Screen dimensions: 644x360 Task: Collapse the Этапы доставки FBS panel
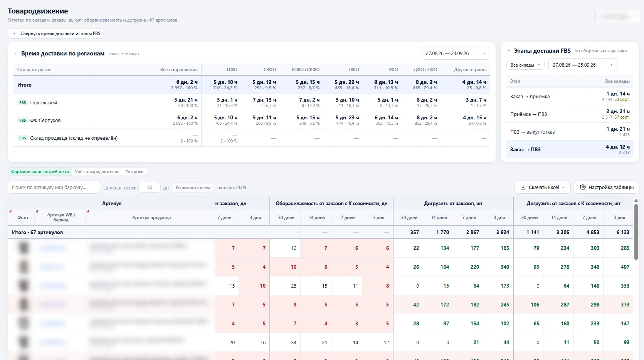coord(509,51)
